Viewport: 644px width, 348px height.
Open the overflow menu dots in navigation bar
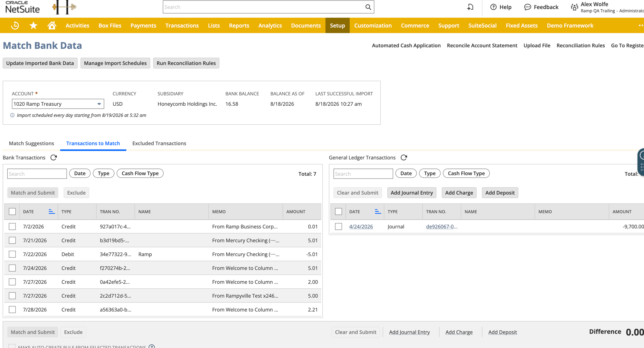[x=641, y=25]
